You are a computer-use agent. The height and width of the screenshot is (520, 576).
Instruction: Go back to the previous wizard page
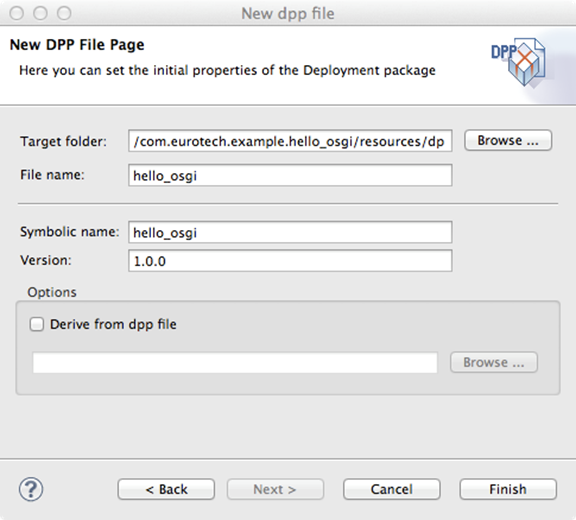tap(166, 490)
